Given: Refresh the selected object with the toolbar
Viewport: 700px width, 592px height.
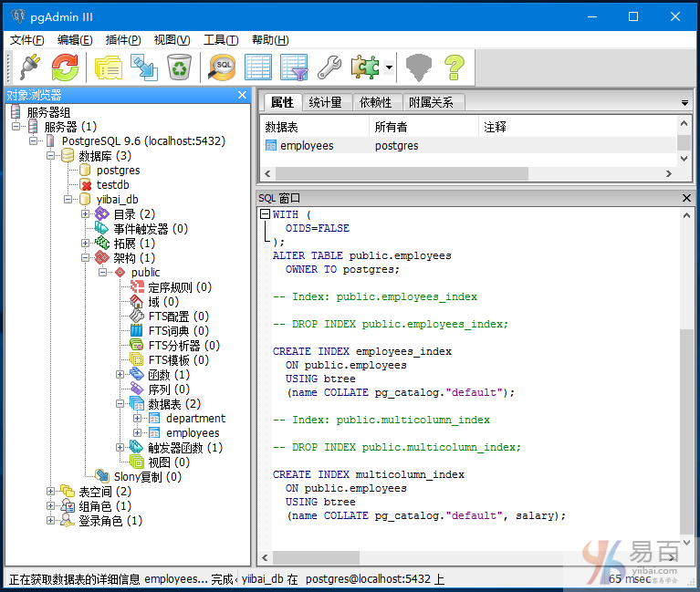Looking at the screenshot, I should point(65,67).
